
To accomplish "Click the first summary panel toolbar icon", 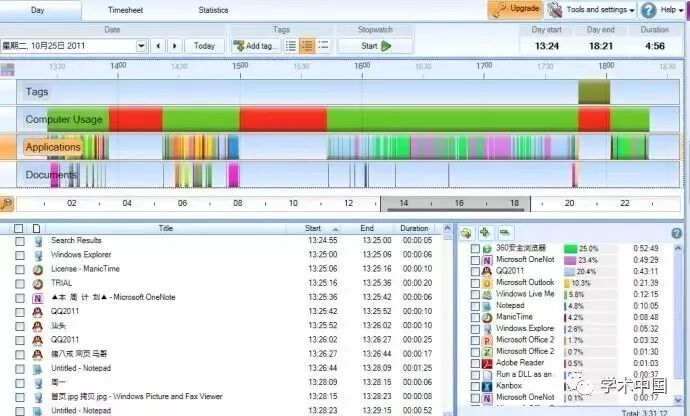I will tap(467, 232).
